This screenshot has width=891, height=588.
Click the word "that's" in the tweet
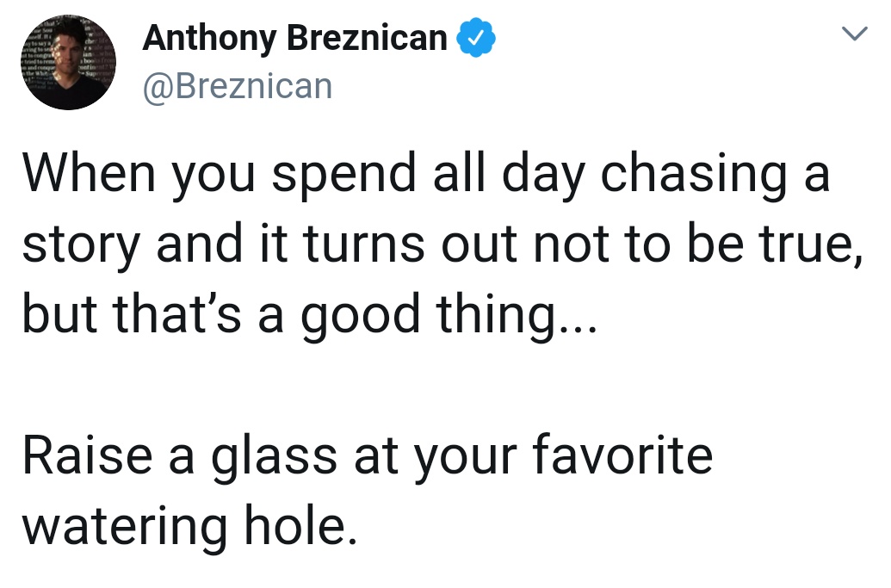(177, 314)
